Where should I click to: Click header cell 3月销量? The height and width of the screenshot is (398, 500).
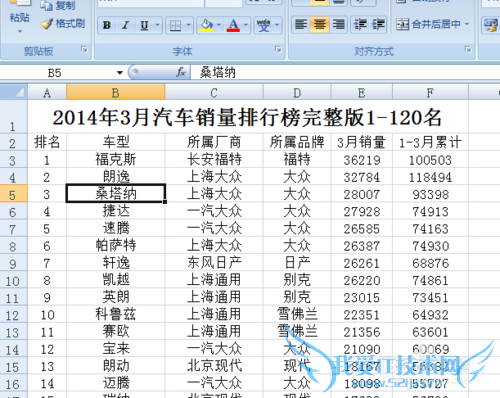click(x=362, y=142)
